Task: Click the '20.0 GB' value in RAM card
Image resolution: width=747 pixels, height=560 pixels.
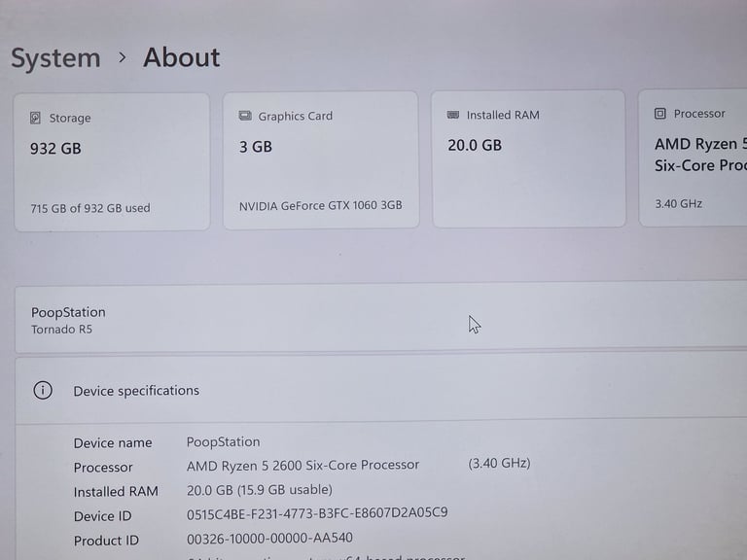Action: [475, 145]
